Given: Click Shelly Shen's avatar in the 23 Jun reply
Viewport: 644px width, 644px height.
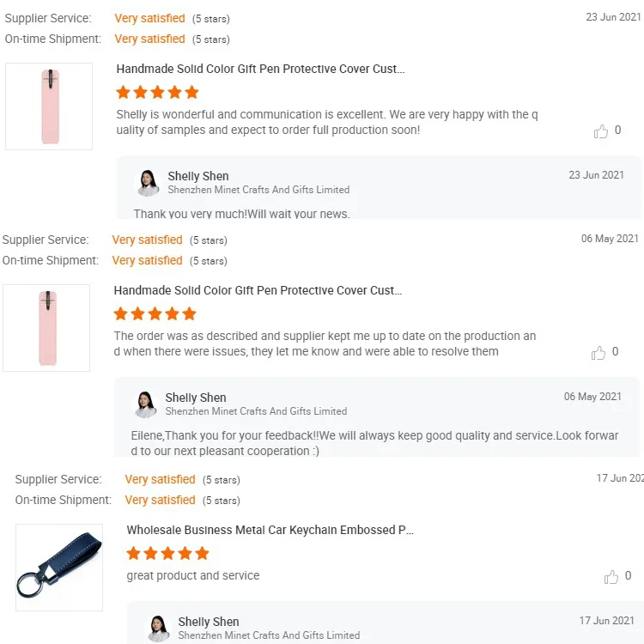Looking at the screenshot, I should click(x=149, y=182).
